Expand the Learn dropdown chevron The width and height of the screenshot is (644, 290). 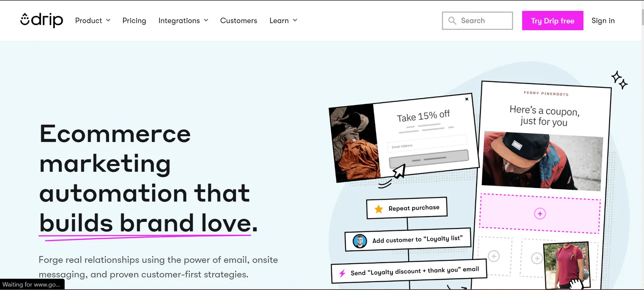295,20
